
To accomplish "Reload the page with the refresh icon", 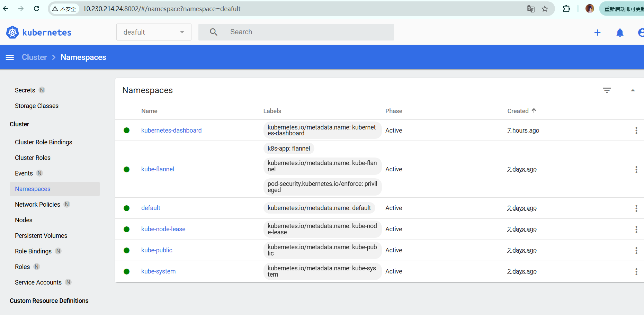I will 37,9.
